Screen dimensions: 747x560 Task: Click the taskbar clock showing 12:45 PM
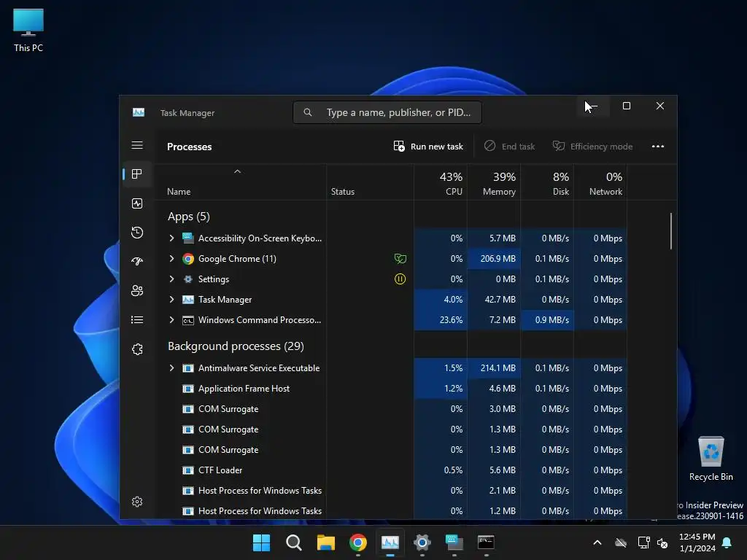click(697, 542)
